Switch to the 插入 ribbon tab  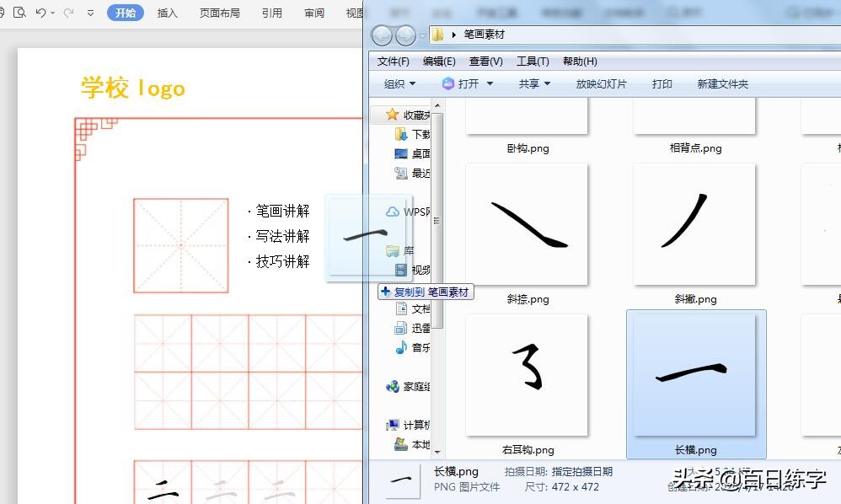(x=168, y=13)
